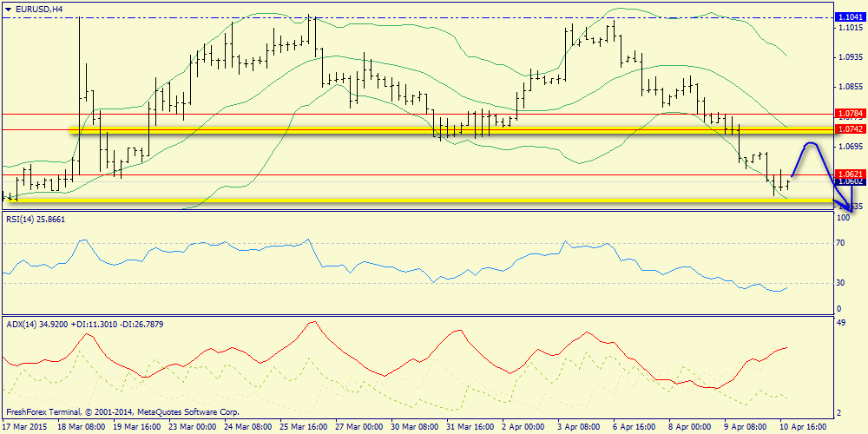868x434 pixels.
Task: Select the 1.0695 price scale value
Action: [x=850, y=147]
